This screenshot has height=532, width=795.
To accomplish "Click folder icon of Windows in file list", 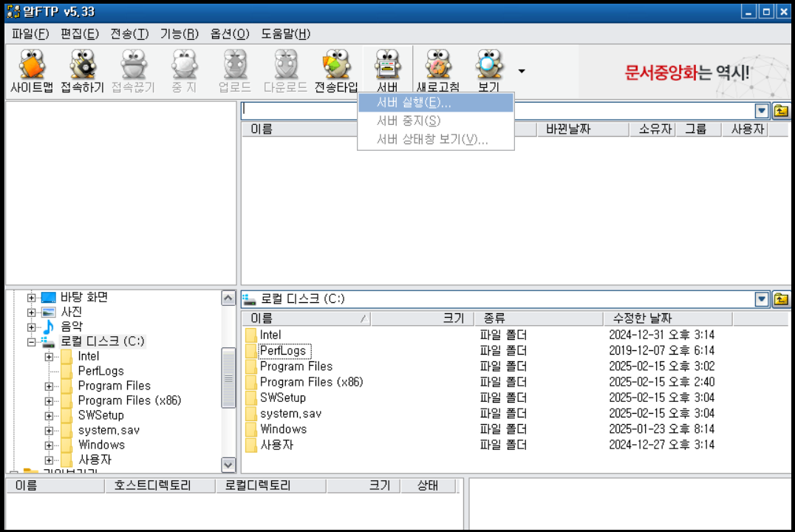I will click(x=250, y=429).
